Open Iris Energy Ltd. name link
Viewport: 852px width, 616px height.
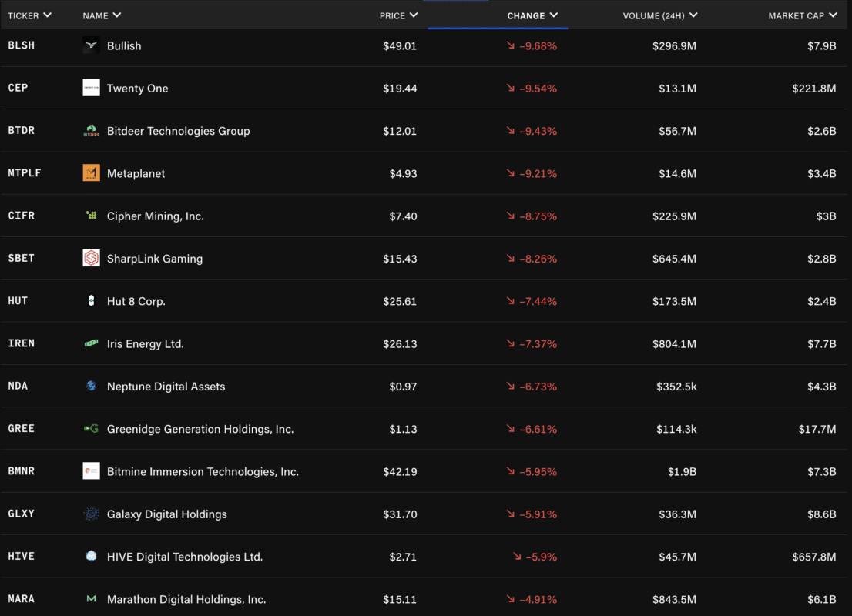145,344
